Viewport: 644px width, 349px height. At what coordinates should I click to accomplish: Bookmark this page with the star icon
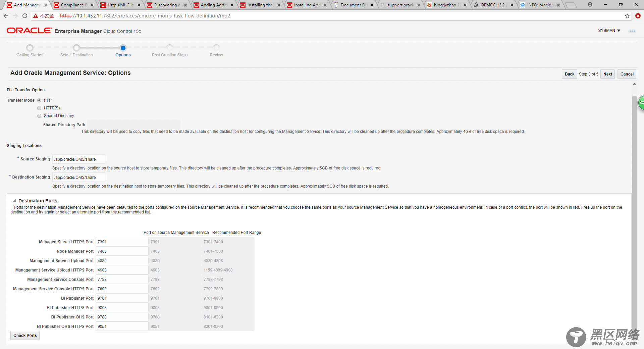[627, 16]
